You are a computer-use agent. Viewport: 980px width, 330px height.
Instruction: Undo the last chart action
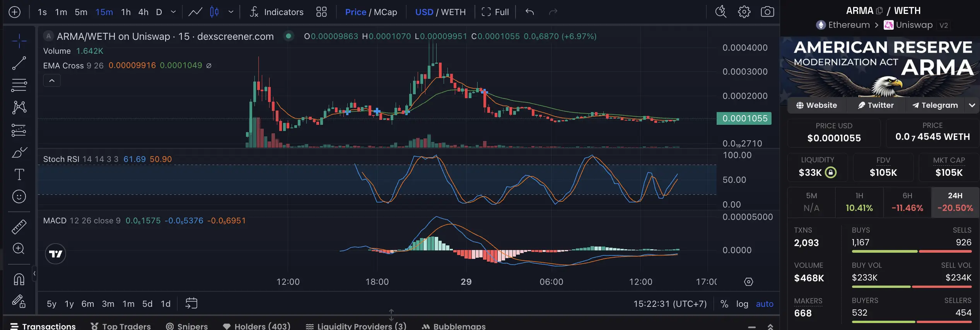530,12
